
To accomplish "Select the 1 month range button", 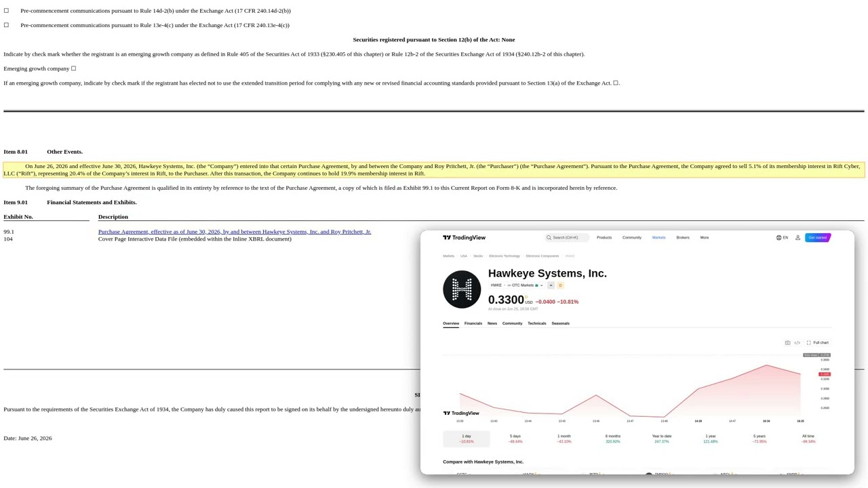I will 564,439.
